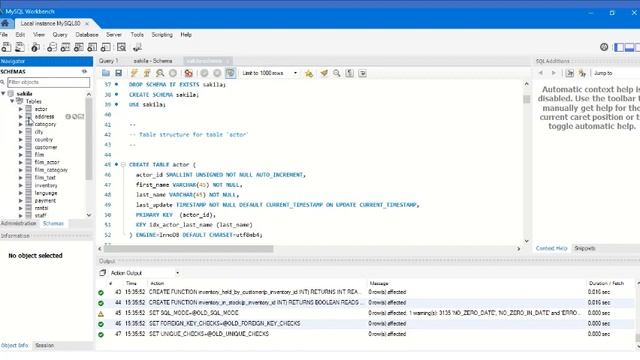Refresh schemas using the SCHEMAS header icon
Screen dimensions: 640x360
click(x=84, y=71)
